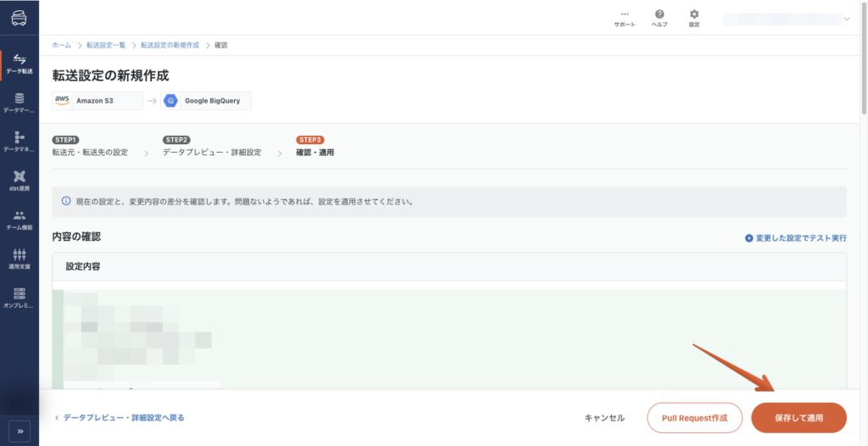Go to ホーム breadcrumb link
Screen dimensions: 868x446
coord(61,44)
